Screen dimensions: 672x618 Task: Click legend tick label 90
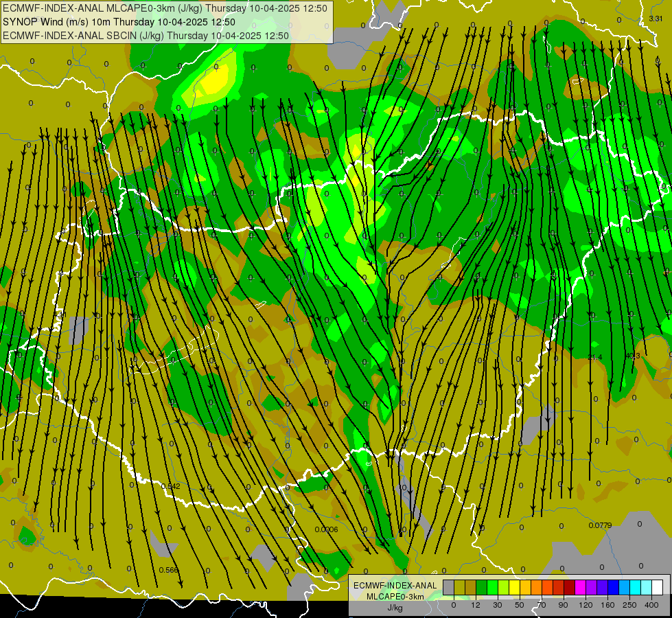tap(563, 605)
